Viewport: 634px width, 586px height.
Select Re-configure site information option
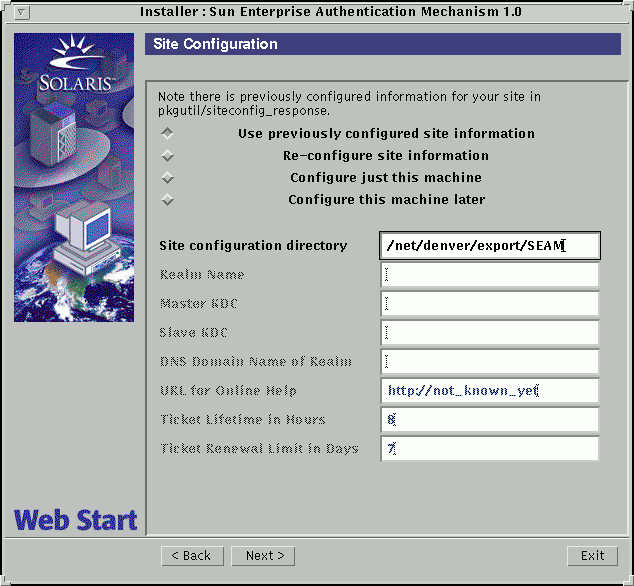[167, 155]
